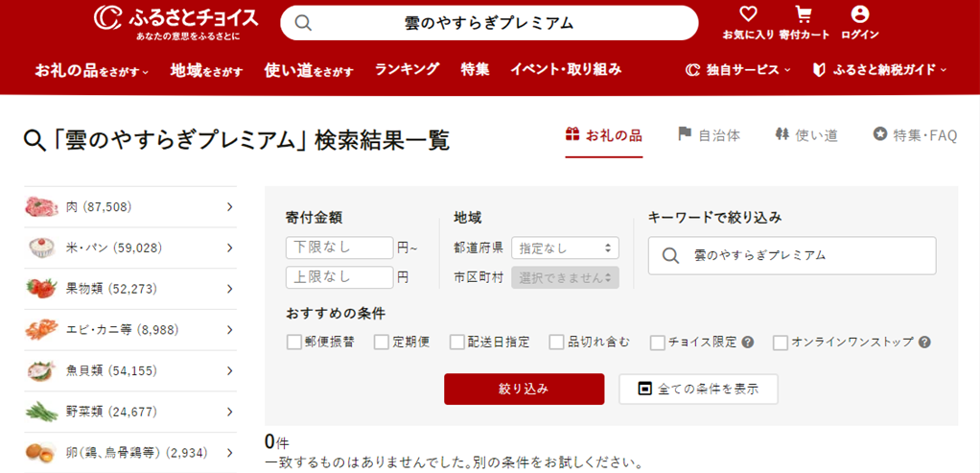Image resolution: width=980 pixels, height=473 pixels.
Task: Click the 米・パン category rice thumbnail
Action: coord(42,248)
